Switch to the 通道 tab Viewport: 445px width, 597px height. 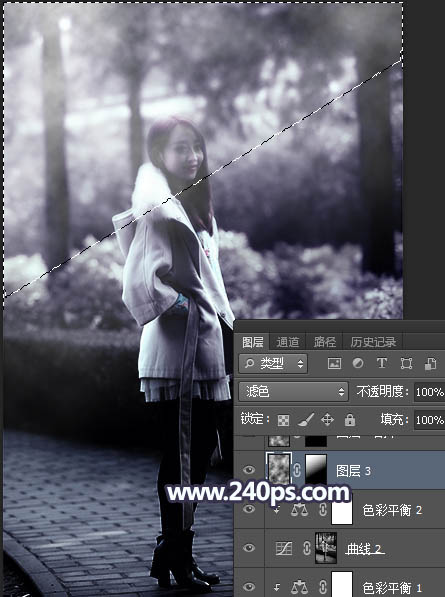coord(288,342)
